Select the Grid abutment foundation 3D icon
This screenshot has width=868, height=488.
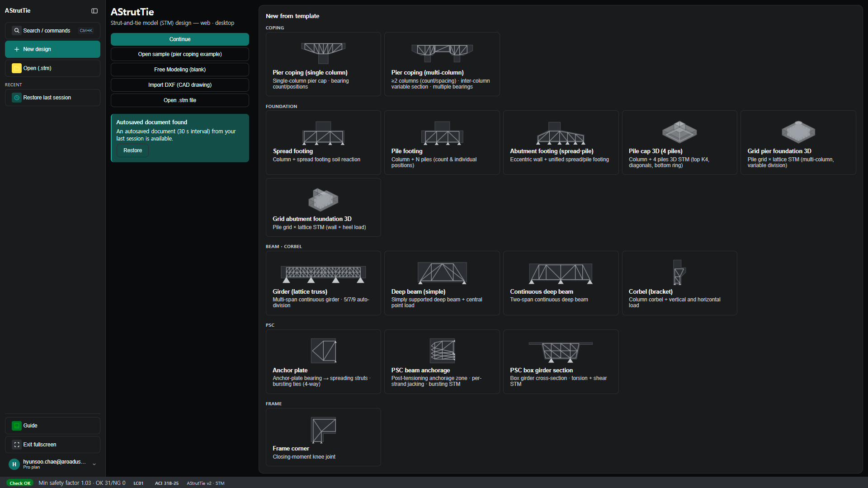click(x=323, y=200)
